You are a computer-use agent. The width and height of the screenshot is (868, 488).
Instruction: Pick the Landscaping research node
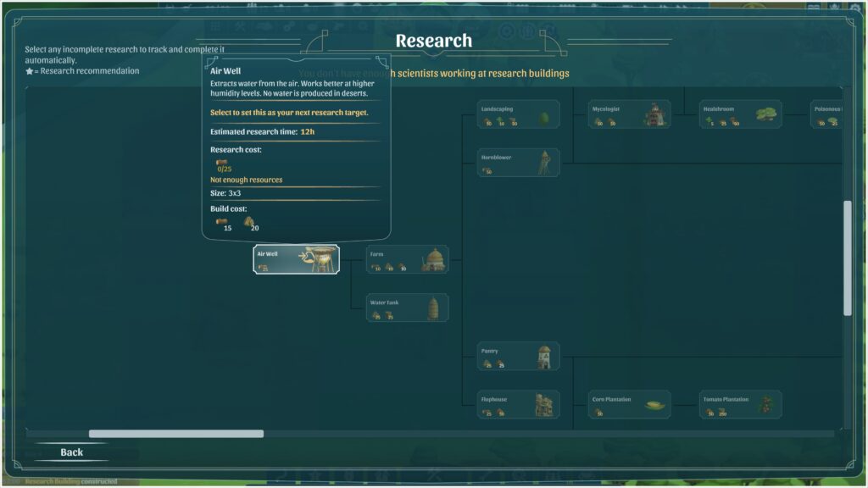point(518,114)
